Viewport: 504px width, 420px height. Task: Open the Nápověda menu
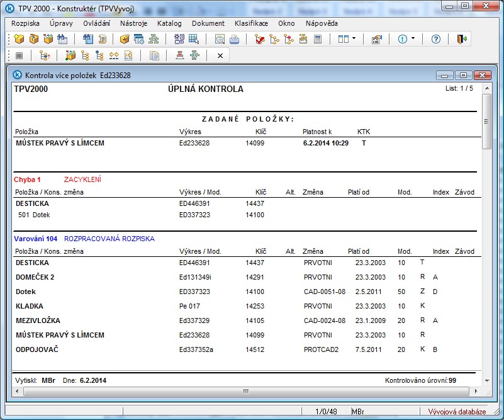(x=322, y=23)
